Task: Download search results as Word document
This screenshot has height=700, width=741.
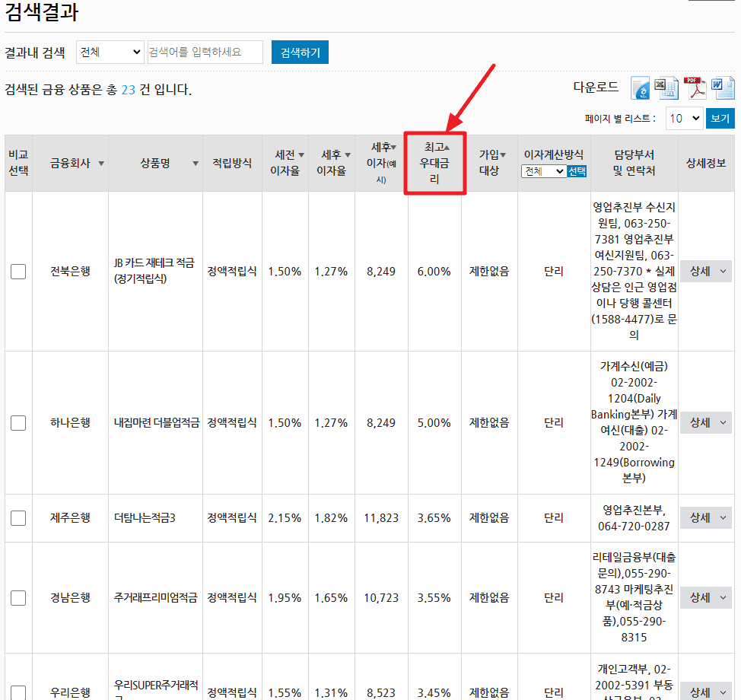Action: click(721, 87)
